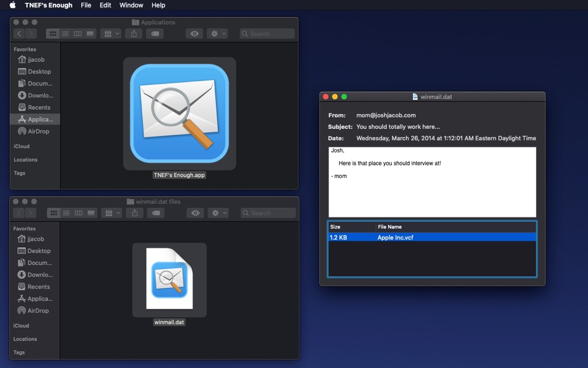Open Documents in Applications window sidebar

(35, 84)
